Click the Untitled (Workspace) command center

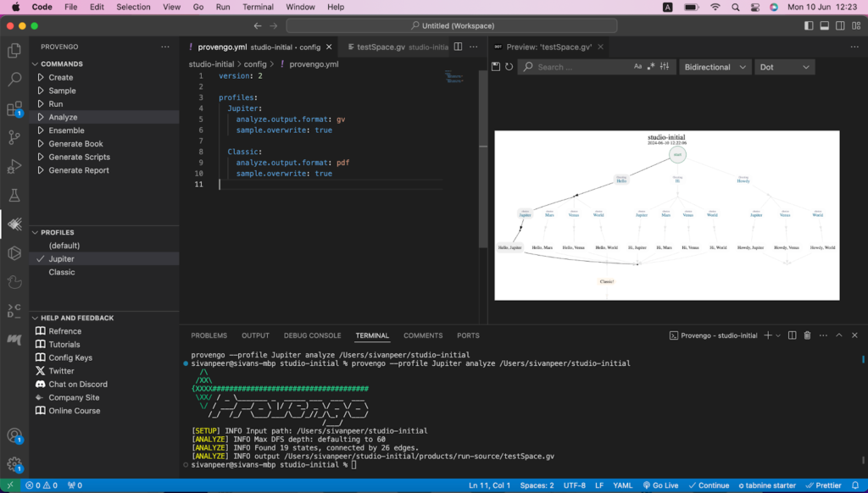[x=452, y=25]
